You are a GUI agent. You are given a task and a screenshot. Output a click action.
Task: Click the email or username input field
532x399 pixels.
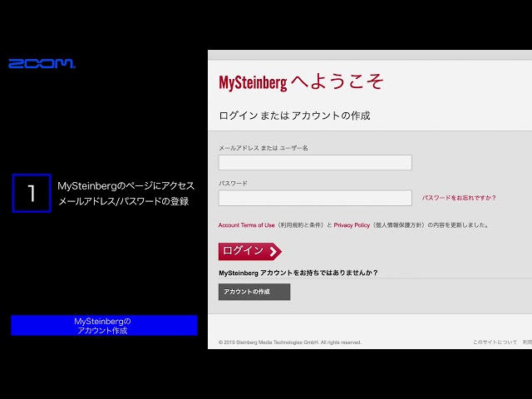point(315,163)
